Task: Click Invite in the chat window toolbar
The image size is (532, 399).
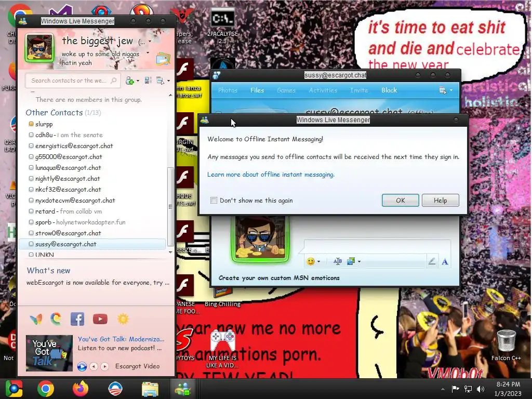Action: [359, 90]
